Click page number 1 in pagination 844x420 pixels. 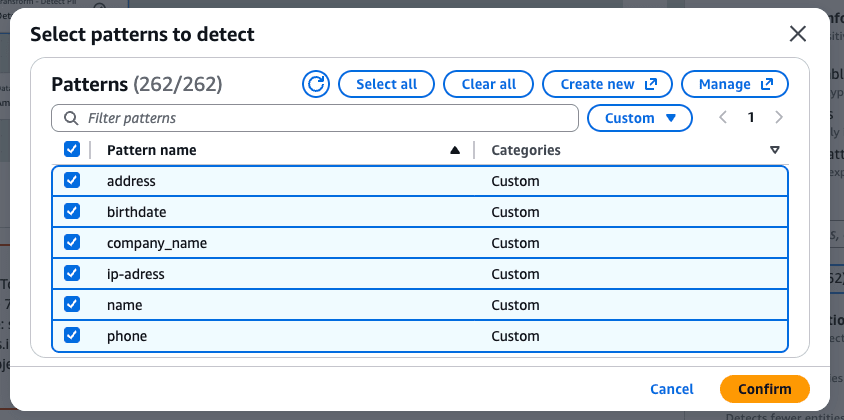click(751, 117)
